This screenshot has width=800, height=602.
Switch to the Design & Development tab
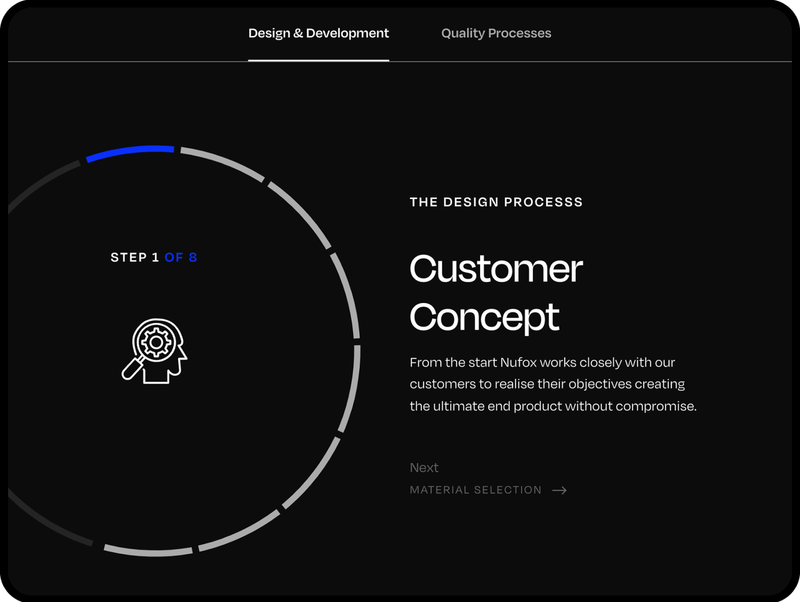coord(318,33)
